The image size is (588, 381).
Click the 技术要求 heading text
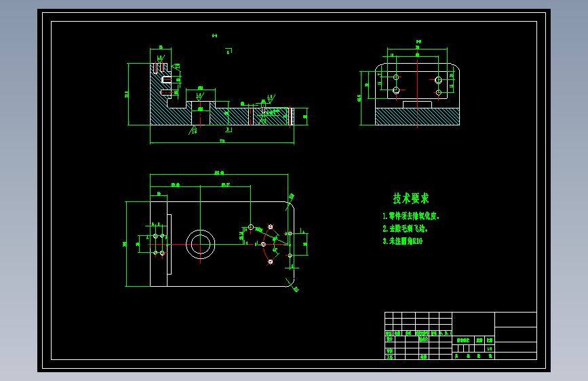[x=410, y=199]
